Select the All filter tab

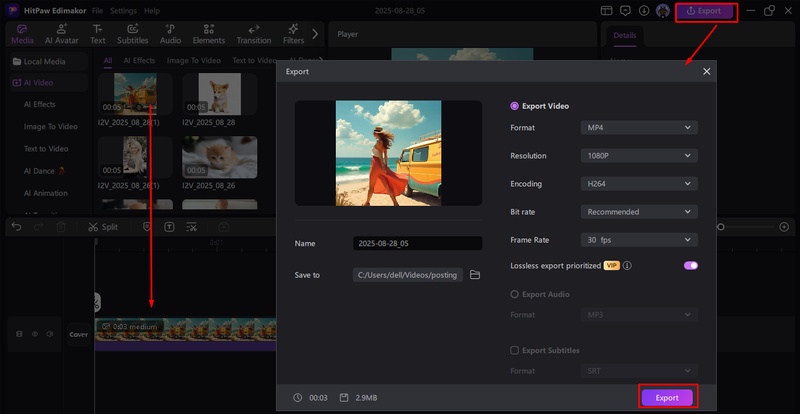[x=108, y=60]
